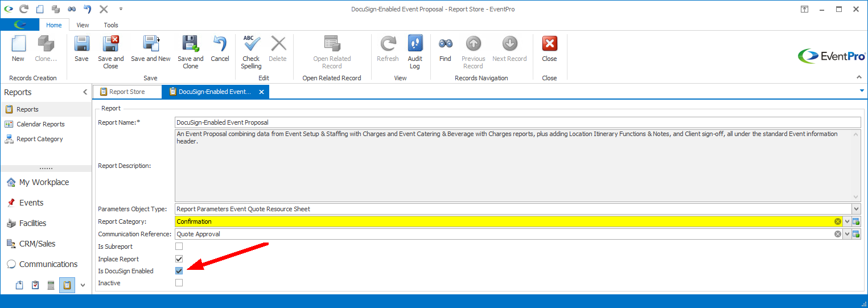Switch to the View ribbon tab

[x=83, y=25]
